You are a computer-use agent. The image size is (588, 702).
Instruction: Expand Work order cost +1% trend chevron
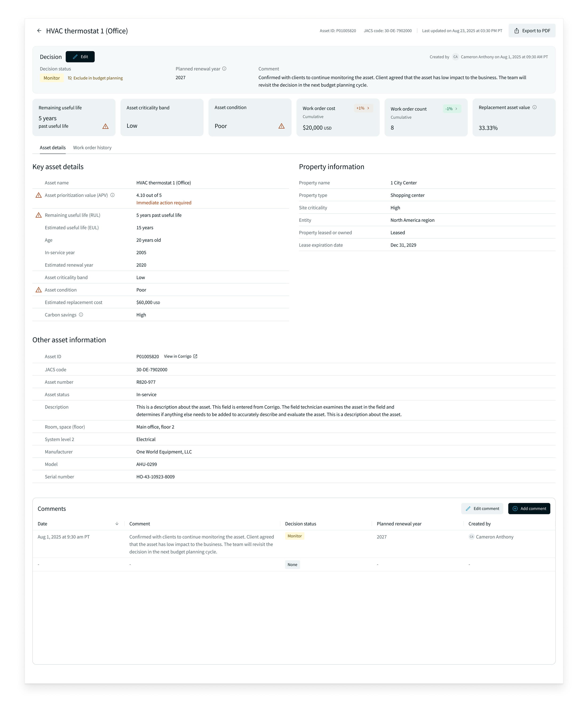pos(368,108)
